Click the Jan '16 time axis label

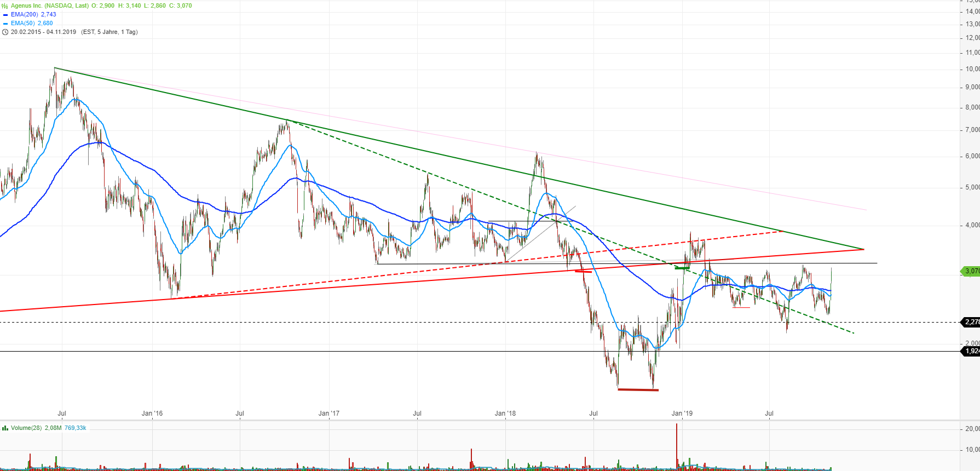(x=152, y=413)
